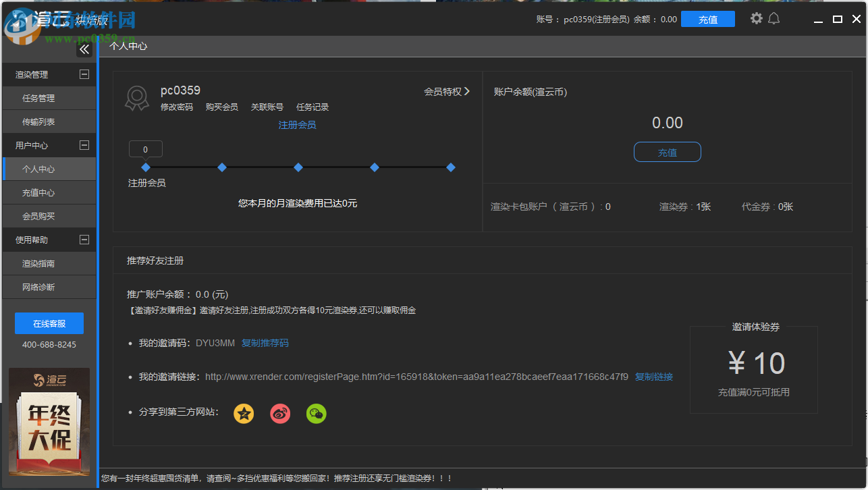The width and height of the screenshot is (868, 490).
Task: Collapse the 使用帮助 section in the sidebar
Action: tap(84, 240)
